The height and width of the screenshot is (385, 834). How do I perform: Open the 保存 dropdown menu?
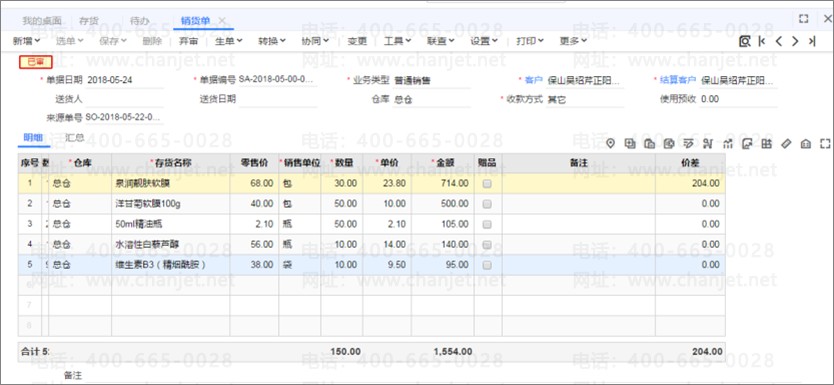click(113, 41)
